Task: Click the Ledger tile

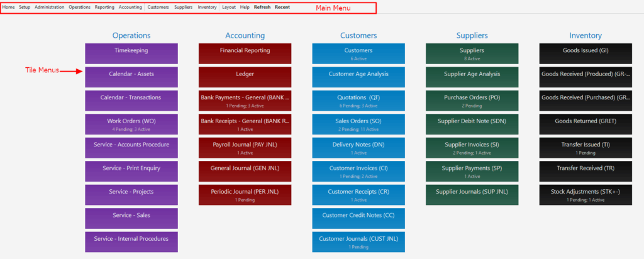Action: click(x=245, y=77)
